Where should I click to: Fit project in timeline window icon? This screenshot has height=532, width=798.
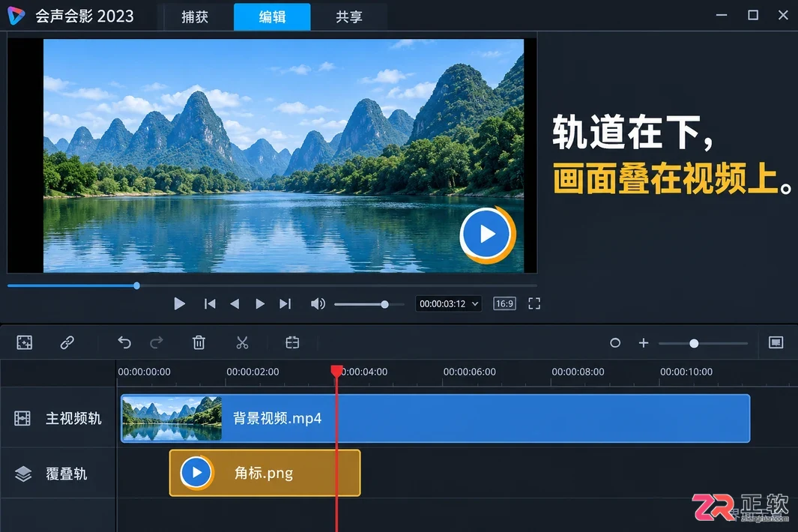click(x=776, y=342)
